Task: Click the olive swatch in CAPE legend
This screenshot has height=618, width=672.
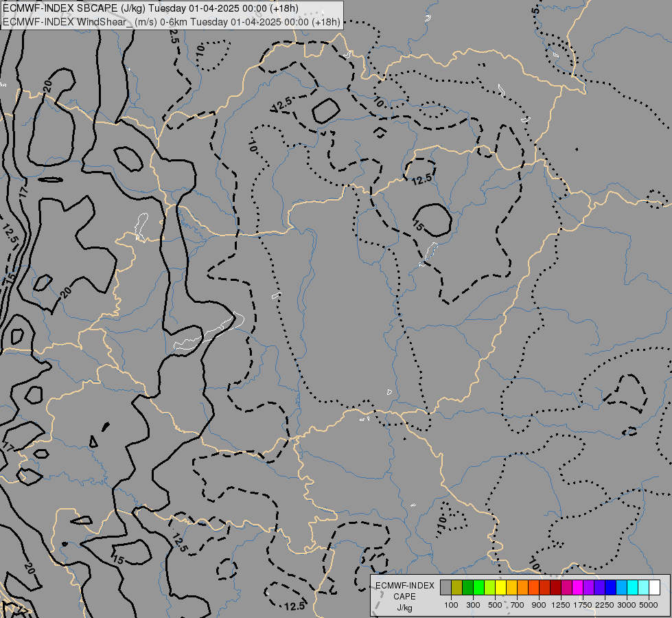Action: coord(457,587)
